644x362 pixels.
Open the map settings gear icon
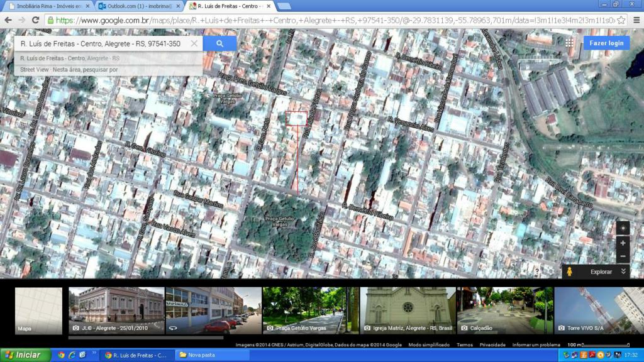tap(551, 271)
